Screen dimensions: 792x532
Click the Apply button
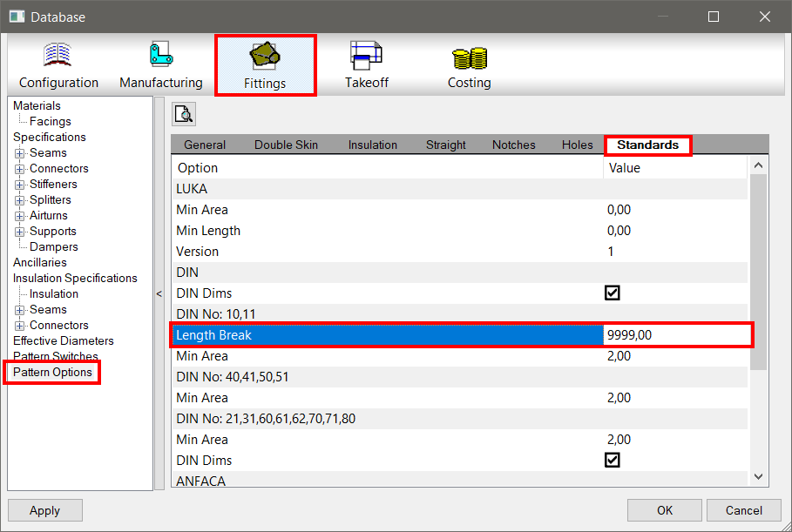(44, 510)
